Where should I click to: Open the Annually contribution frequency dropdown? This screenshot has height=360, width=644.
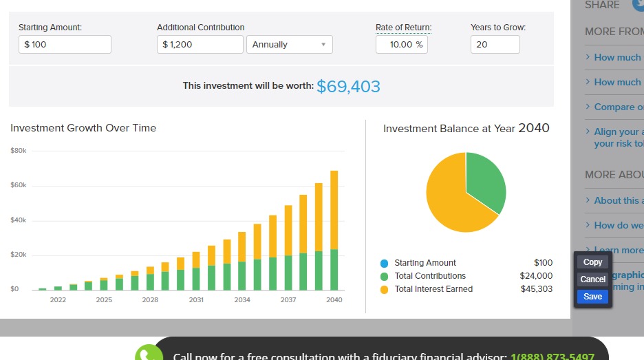(x=289, y=45)
